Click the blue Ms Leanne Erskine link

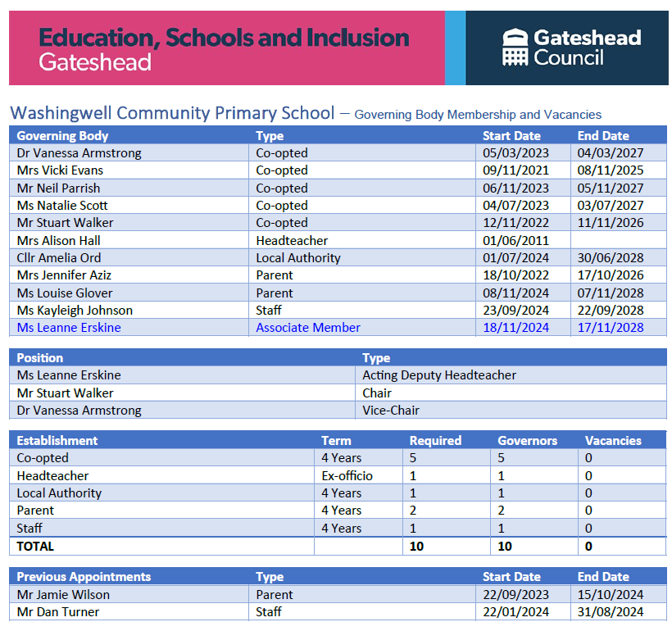pos(69,328)
